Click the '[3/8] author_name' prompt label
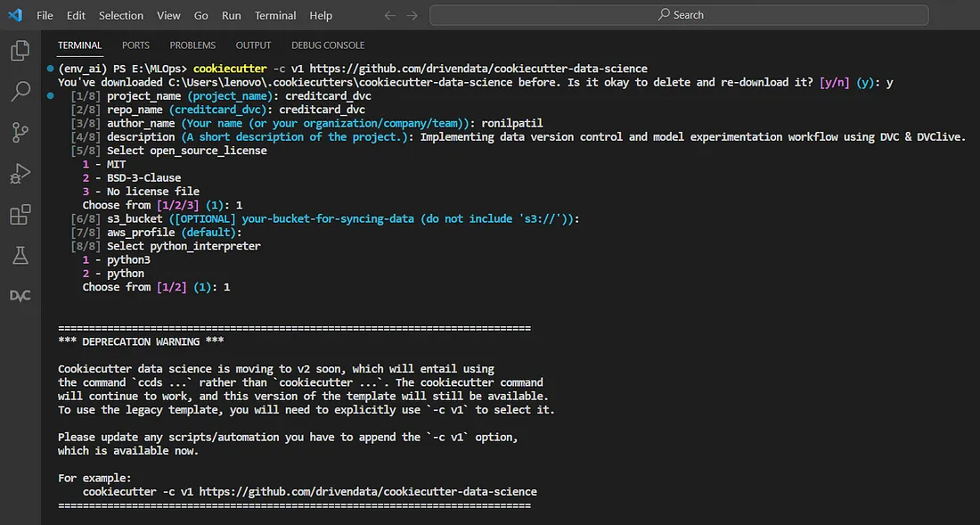This screenshot has width=980, height=525. 124,123
